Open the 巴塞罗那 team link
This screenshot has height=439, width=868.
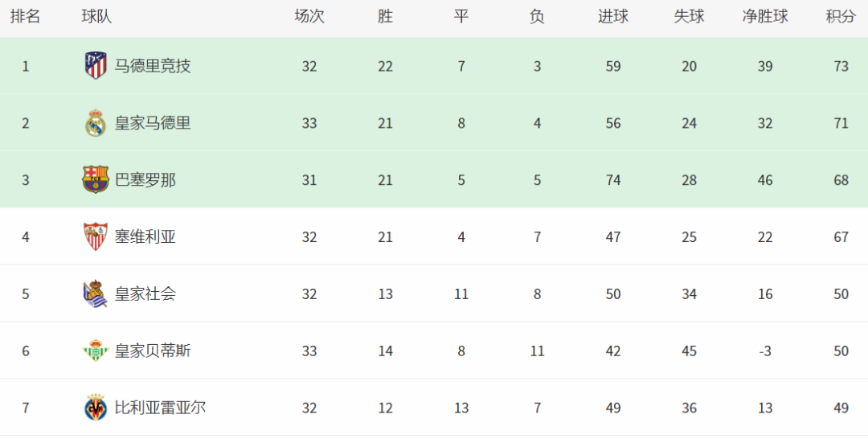145,180
